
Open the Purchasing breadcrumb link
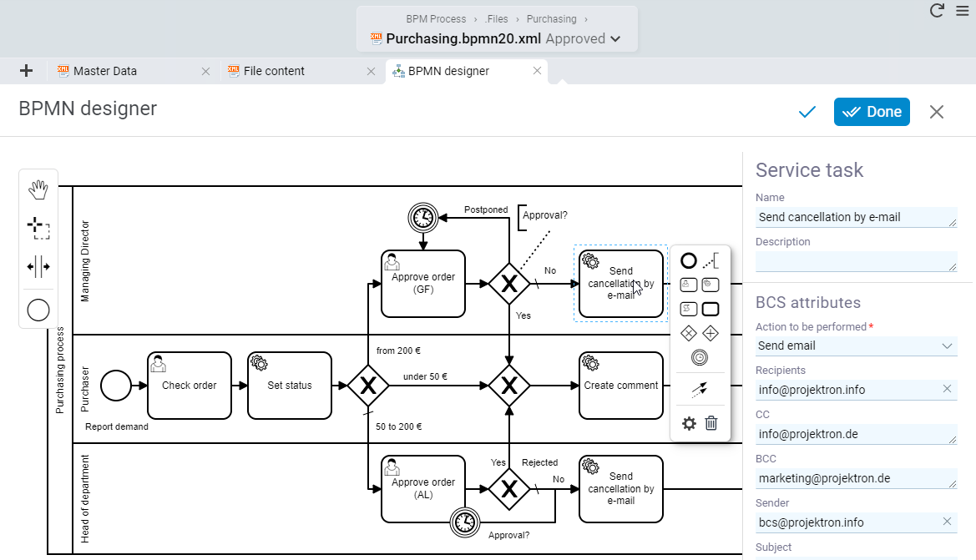552,19
